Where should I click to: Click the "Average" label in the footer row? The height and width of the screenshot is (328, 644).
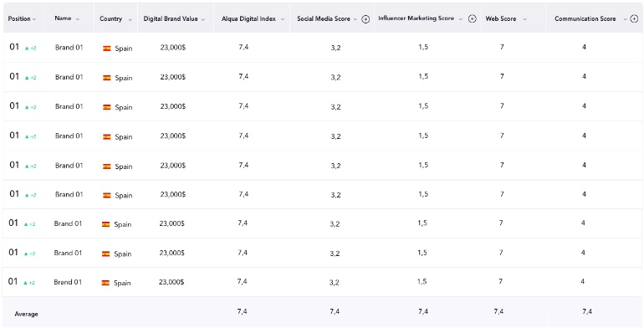click(26, 314)
